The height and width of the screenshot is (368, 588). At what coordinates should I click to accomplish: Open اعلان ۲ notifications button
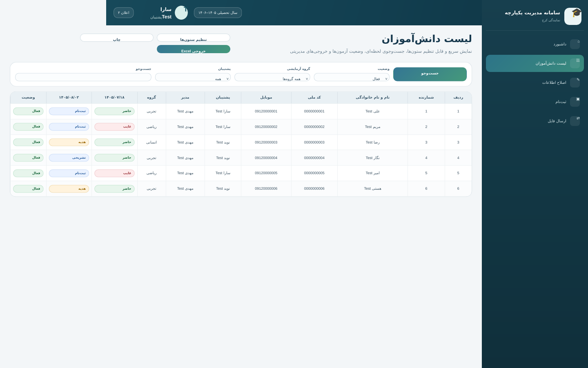[x=124, y=13]
